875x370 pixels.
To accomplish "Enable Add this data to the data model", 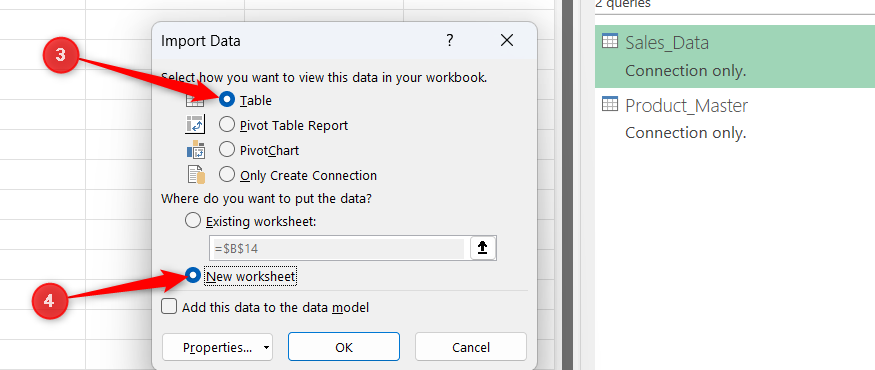I will (x=169, y=307).
